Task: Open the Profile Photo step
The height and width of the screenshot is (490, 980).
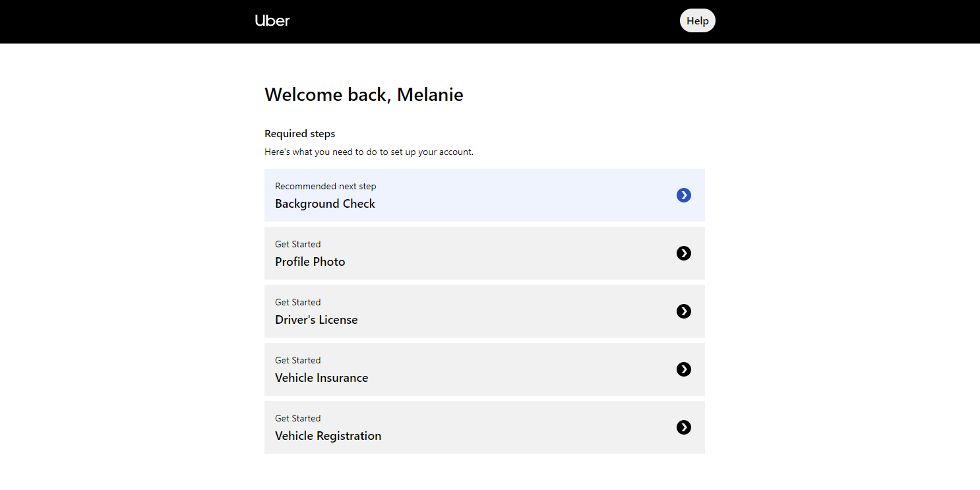Action: [310, 262]
